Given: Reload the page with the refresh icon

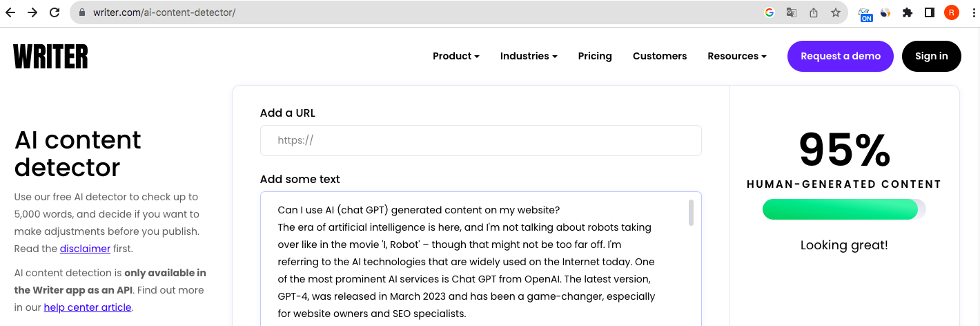Looking at the screenshot, I should [x=55, y=12].
